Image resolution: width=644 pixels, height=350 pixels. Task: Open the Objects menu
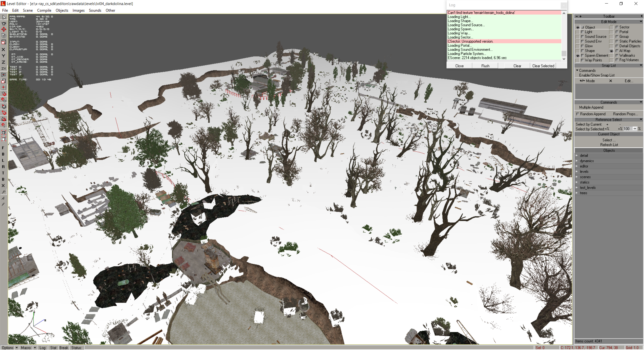pyautogui.click(x=62, y=10)
